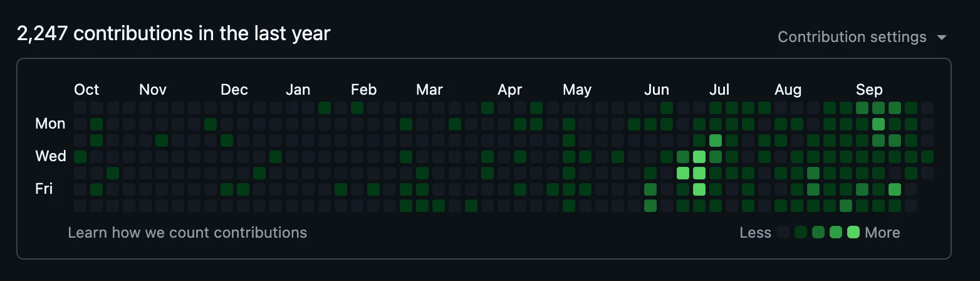This screenshot has width=980, height=281.
Task: Click the Oct month label
Action: click(86, 90)
